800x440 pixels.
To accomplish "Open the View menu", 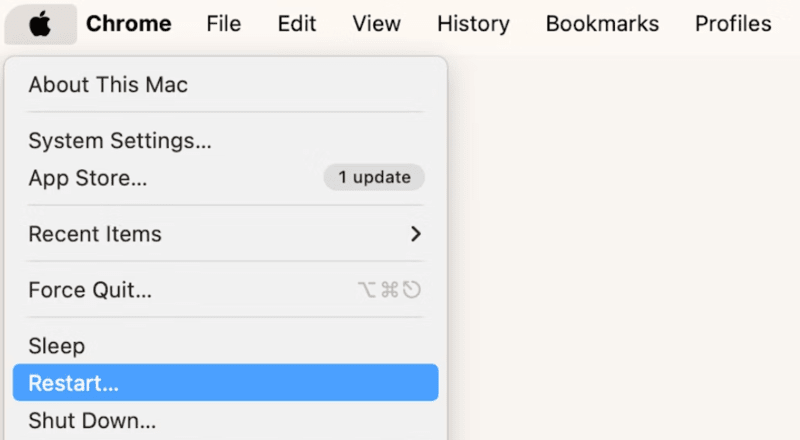I will (x=377, y=23).
